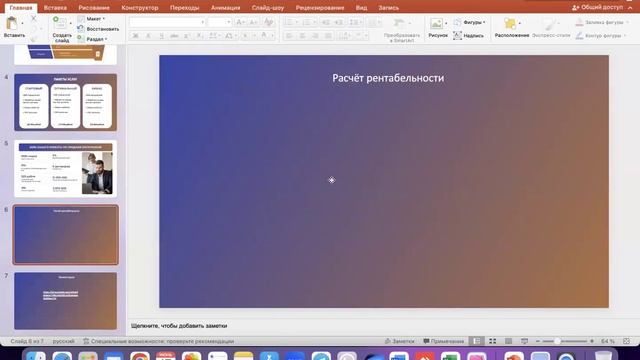Align text right

pyautogui.click(x=316, y=36)
